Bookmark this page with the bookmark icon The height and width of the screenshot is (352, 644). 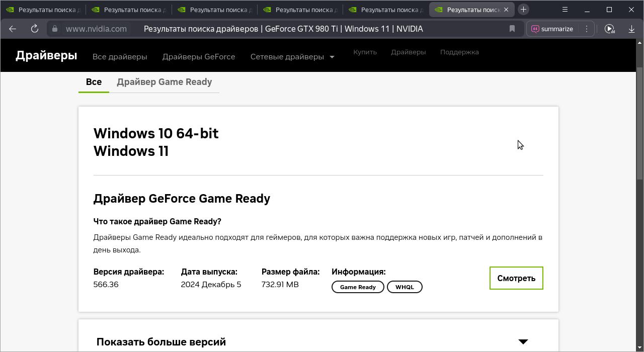pos(512,29)
